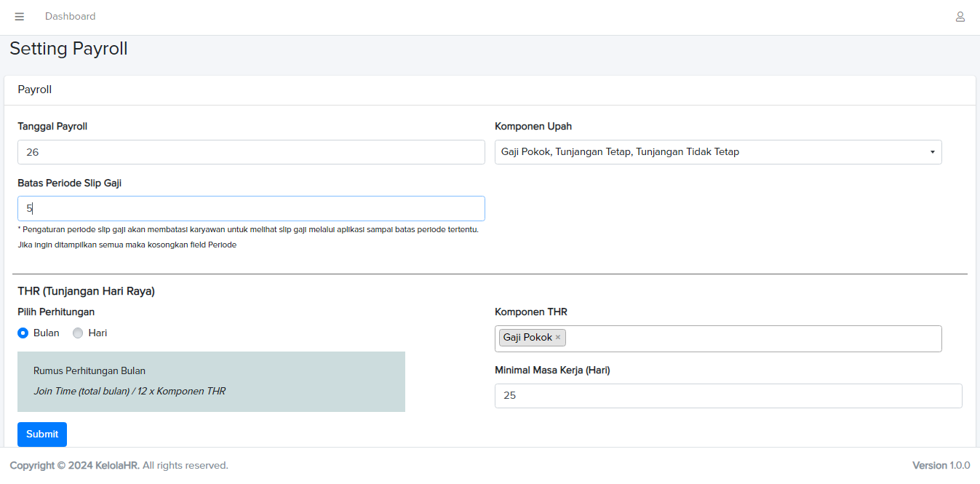Viewport: 980px width, 484px height.
Task: Click the Minimal Masa Kerja (Hari) label
Action: (552, 370)
